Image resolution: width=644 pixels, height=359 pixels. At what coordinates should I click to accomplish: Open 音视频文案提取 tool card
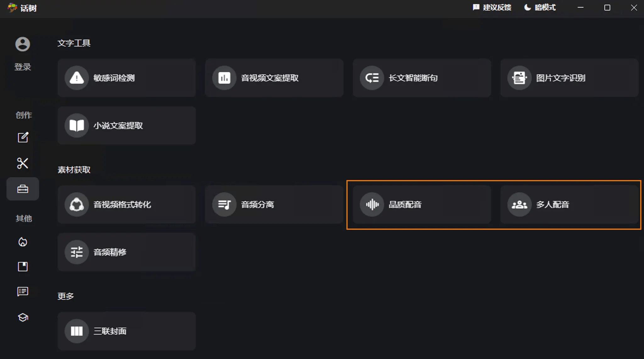coord(274,78)
